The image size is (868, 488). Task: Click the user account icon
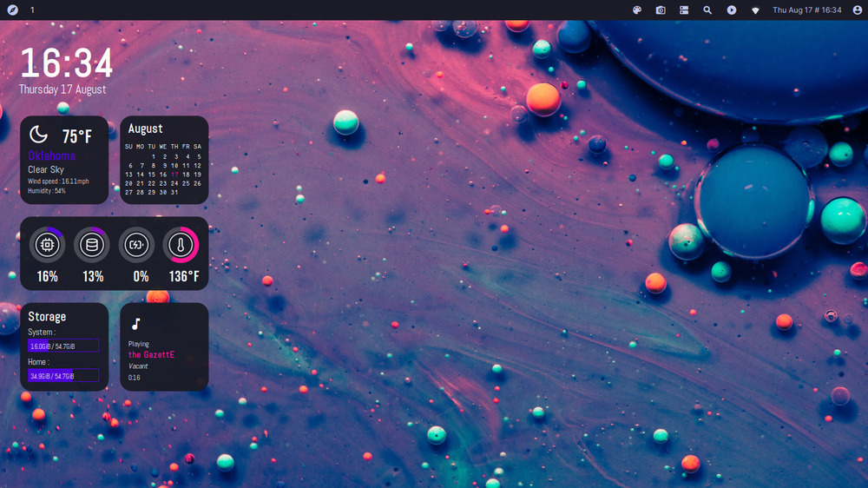pyautogui.click(x=858, y=10)
